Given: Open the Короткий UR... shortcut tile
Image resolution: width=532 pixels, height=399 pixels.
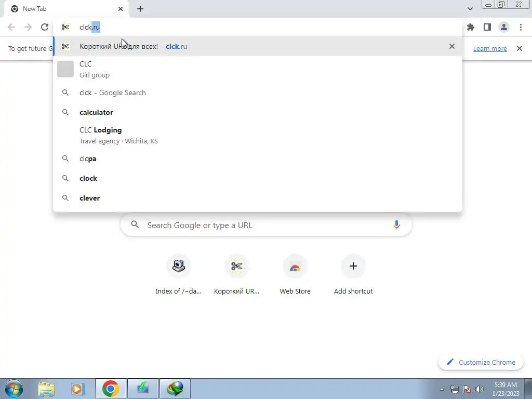Looking at the screenshot, I should point(237,274).
